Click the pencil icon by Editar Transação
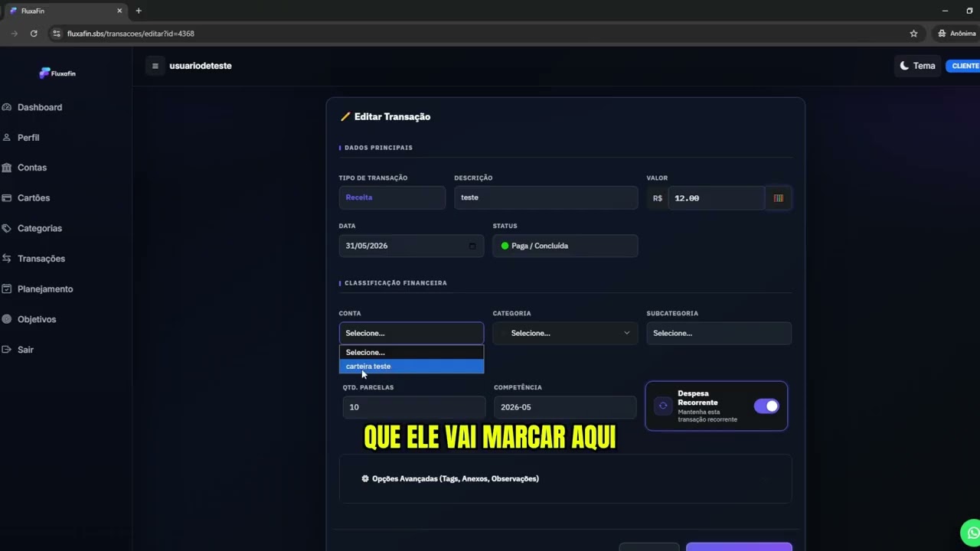 click(345, 117)
